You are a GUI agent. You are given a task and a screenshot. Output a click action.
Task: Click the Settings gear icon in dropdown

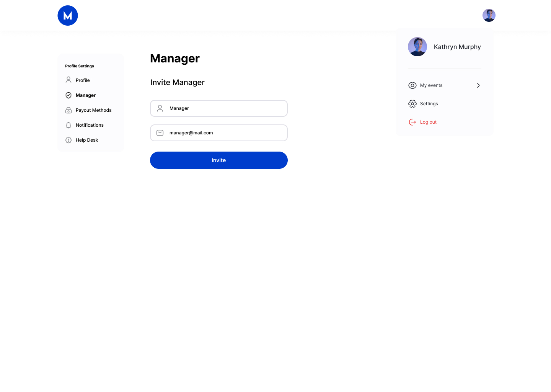click(x=412, y=104)
